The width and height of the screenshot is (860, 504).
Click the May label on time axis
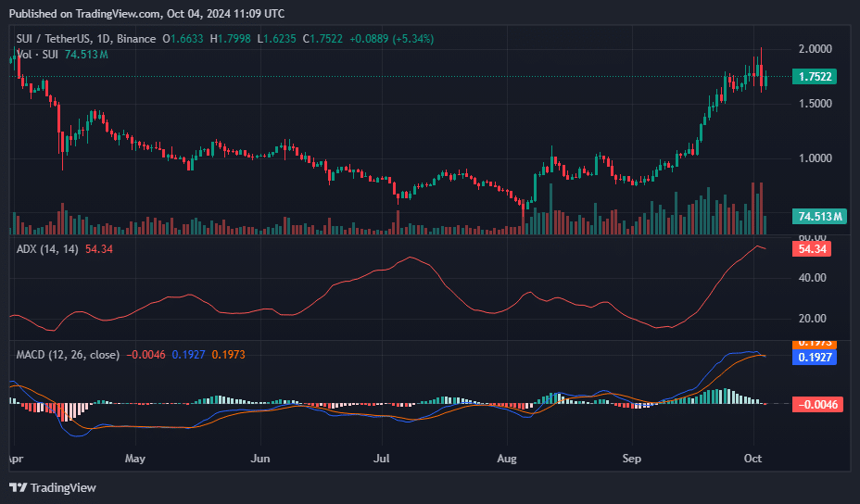coord(135,459)
